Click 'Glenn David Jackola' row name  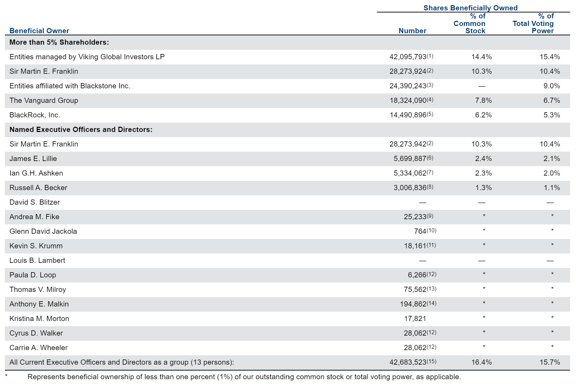pos(43,231)
